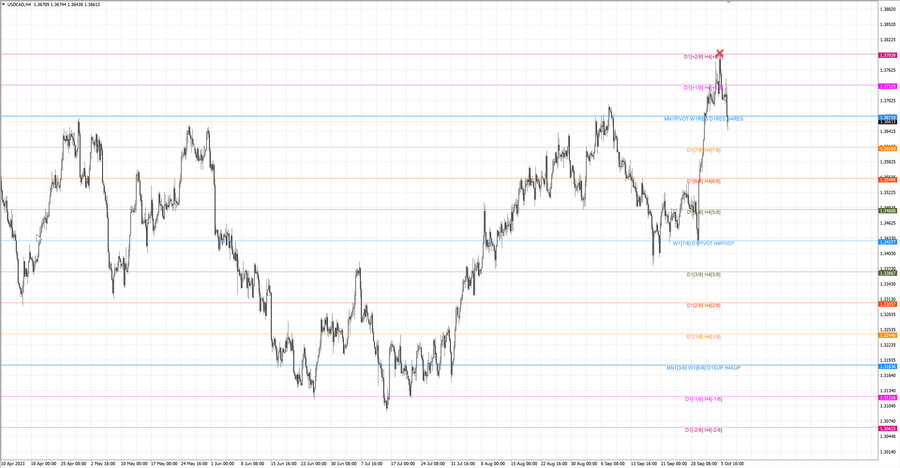The height and width of the screenshot is (468, 900).
Task: Click the blue 1.34277 price tag
Action: click(x=887, y=242)
